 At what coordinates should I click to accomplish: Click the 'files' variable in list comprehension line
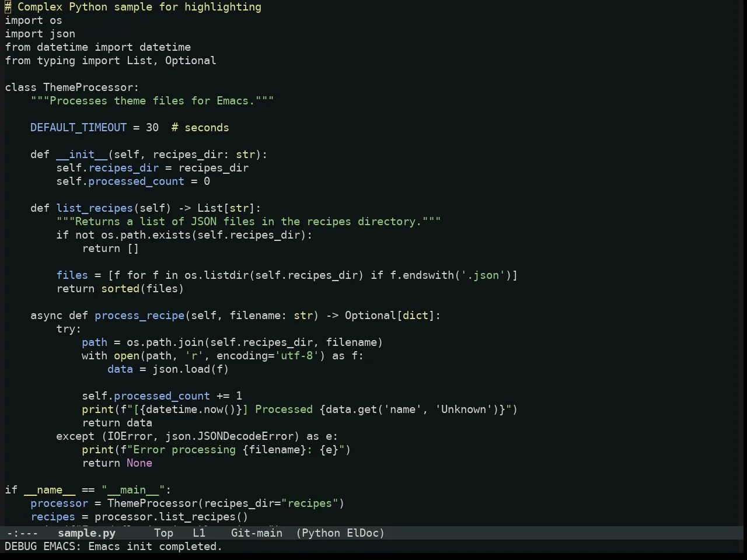point(72,275)
